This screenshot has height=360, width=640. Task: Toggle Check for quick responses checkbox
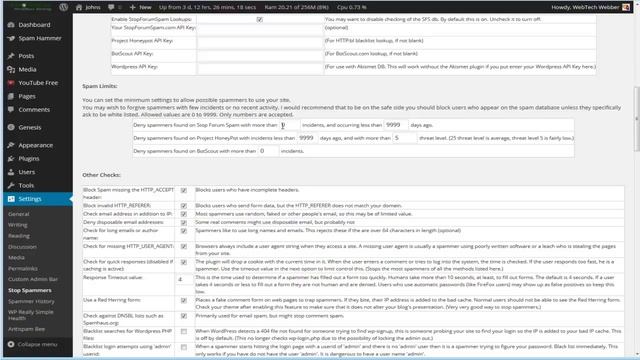tap(184, 262)
